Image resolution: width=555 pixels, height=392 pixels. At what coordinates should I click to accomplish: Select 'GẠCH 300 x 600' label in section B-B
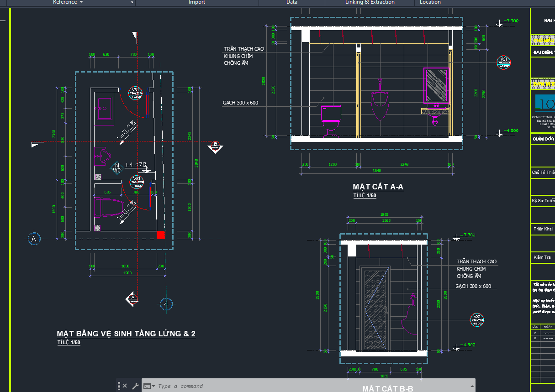473,286
